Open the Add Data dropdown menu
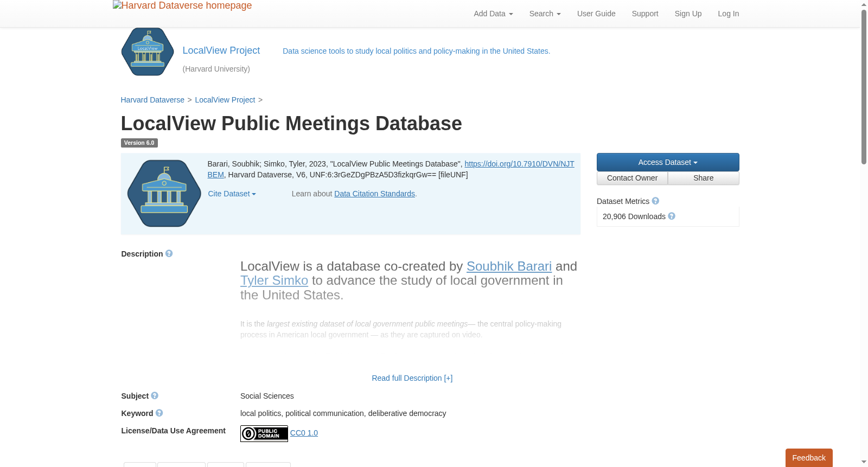 click(493, 14)
